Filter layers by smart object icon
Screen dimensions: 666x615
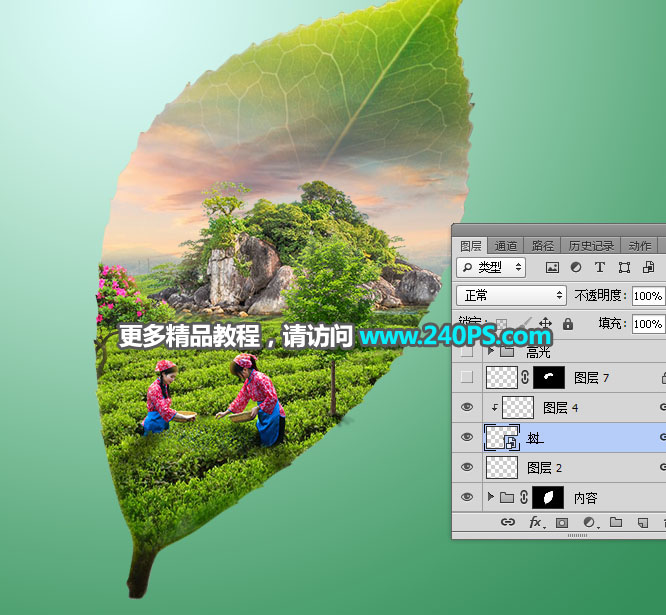(648, 267)
